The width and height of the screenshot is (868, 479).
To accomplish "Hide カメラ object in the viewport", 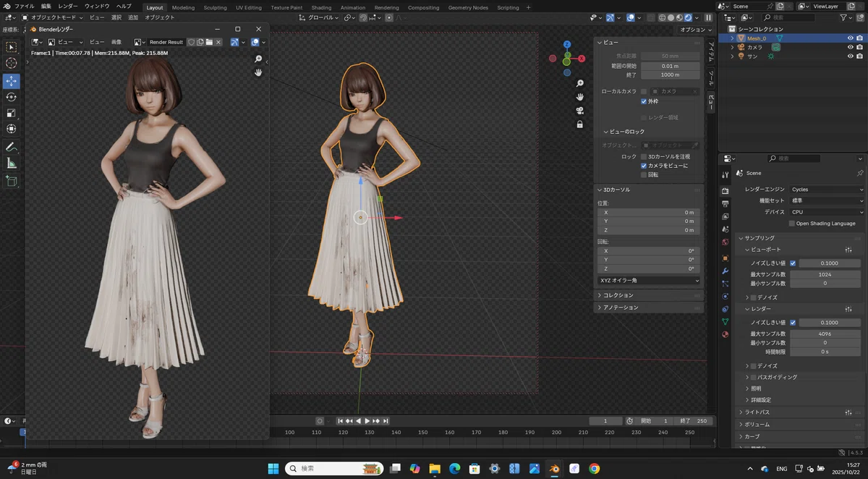I will coord(851,47).
